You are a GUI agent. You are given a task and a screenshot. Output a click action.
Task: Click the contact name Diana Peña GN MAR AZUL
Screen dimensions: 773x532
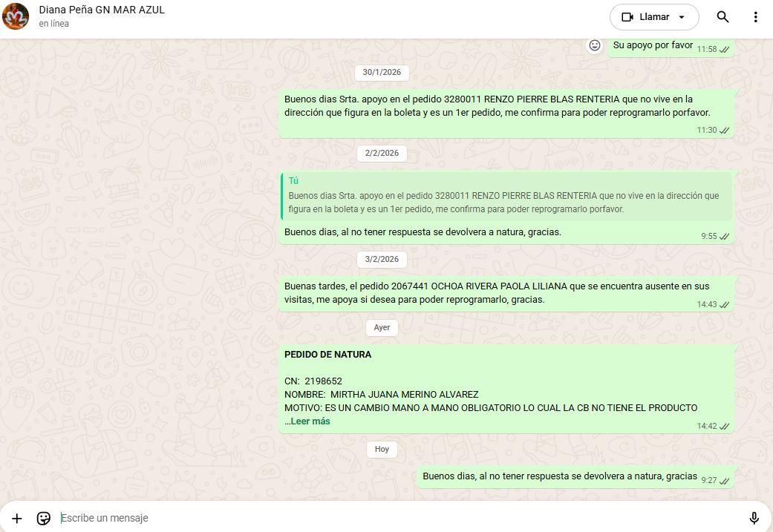102,10
